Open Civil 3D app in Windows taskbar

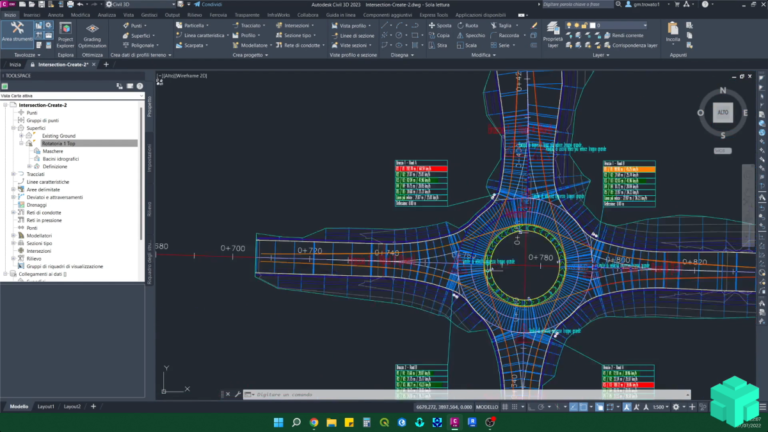455,422
